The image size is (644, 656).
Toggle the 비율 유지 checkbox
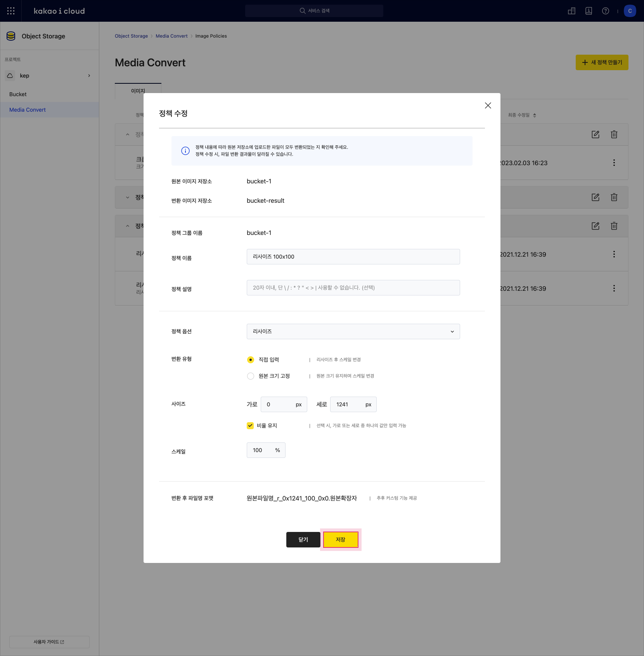click(x=250, y=426)
